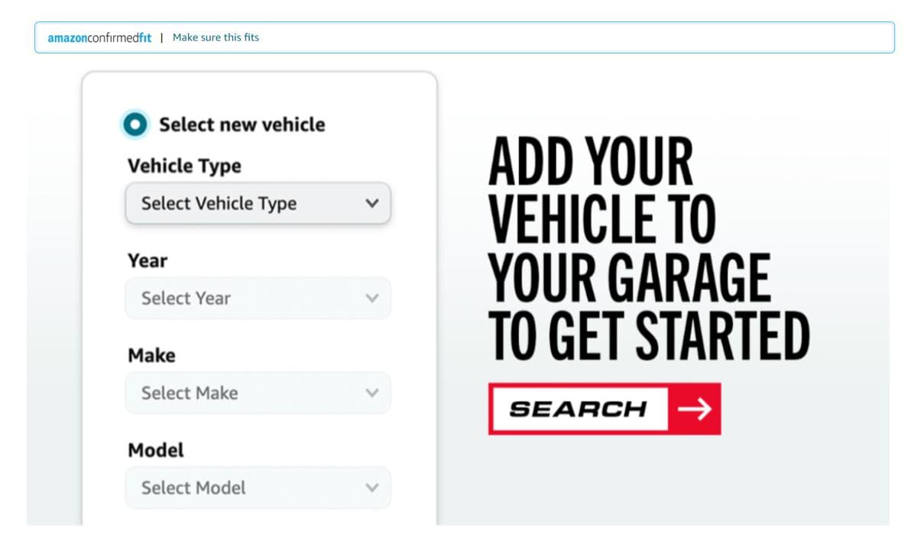Screen dimensions: 924x560
Task: Click the chevron arrow in Year field
Action: click(372, 299)
